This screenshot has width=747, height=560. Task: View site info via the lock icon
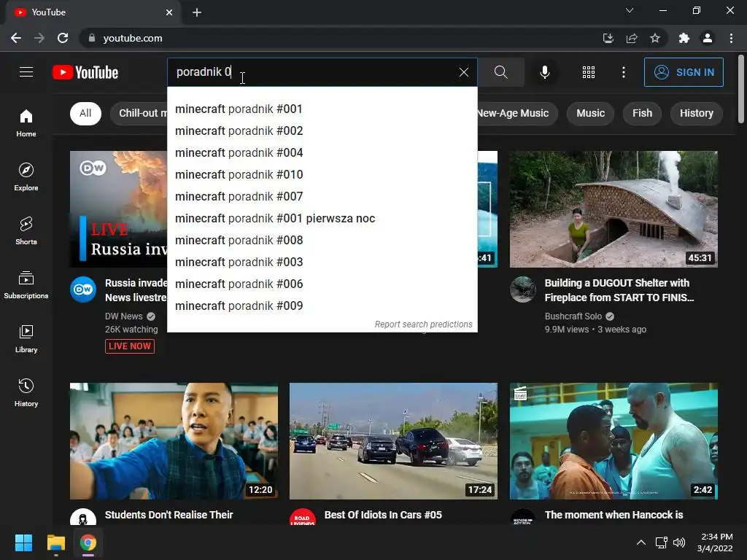[x=92, y=38]
